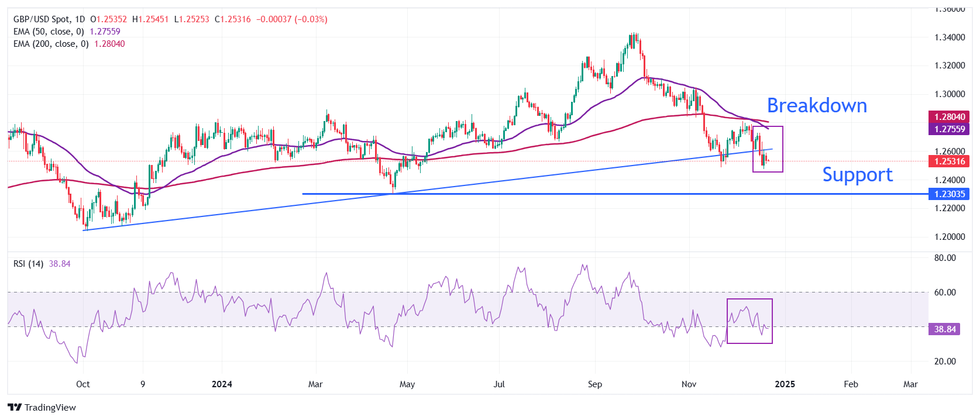This screenshot has height=420, width=980.
Task: Click the 1.28040 EMA price label
Action: [948, 117]
